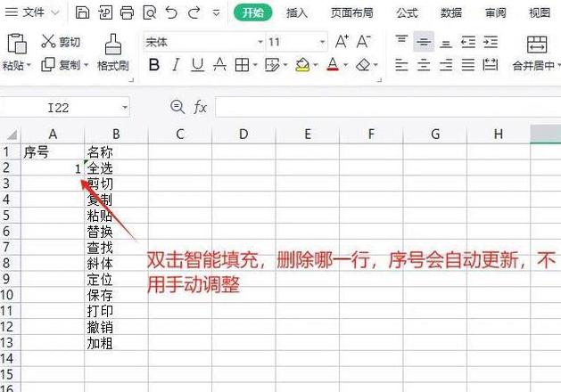
Task: Switch to the 数据 tab
Action: pyautogui.click(x=451, y=13)
